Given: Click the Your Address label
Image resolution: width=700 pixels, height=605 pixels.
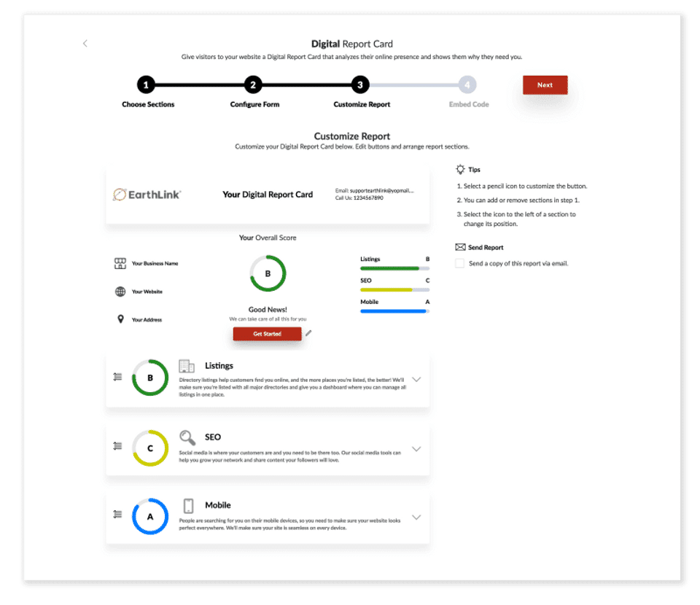Looking at the screenshot, I should [147, 319].
